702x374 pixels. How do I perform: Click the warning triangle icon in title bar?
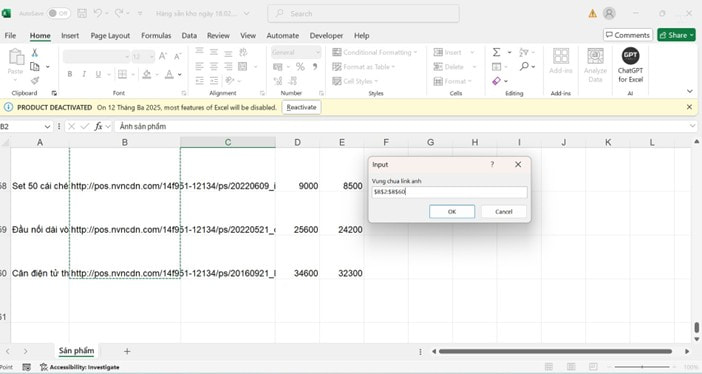click(x=592, y=13)
